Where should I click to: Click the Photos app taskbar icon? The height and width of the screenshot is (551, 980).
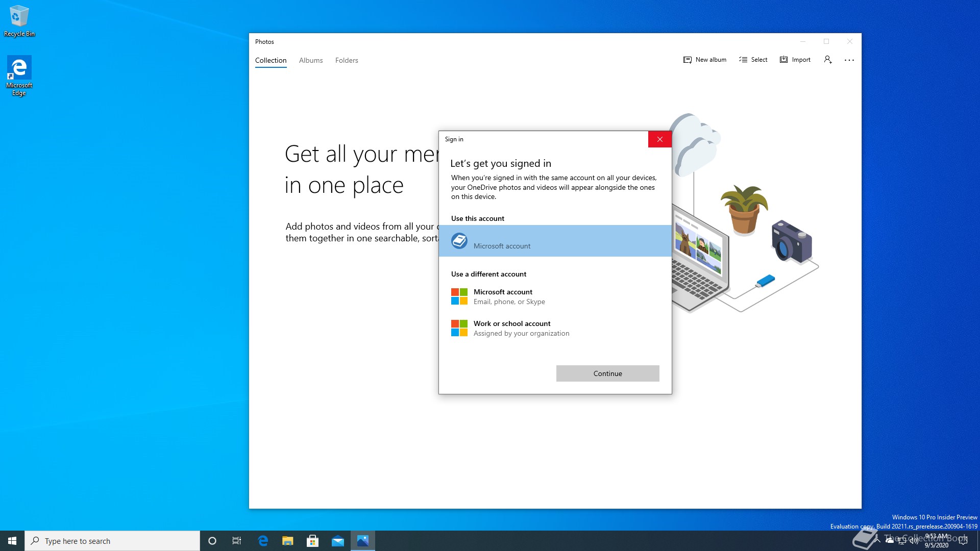click(x=363, y=541)
